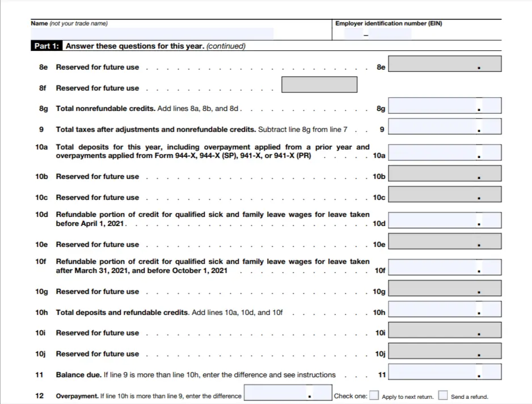Screen dimensions: 532x404
Task: Click the grayed 8e reserved field
Action: (x=445, y=63)
